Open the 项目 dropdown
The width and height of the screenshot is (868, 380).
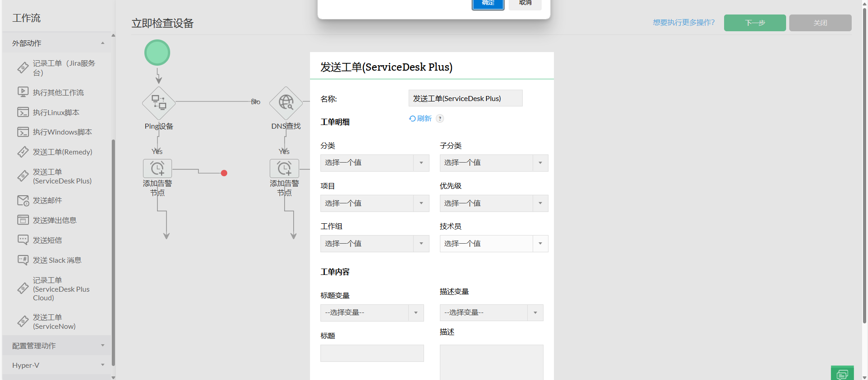click(x=375, y=203)
